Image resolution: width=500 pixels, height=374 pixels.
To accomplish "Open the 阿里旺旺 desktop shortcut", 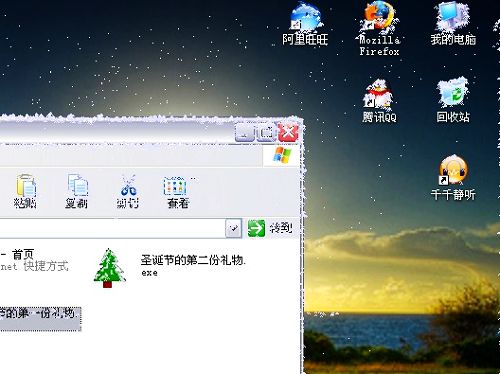I will pyautogui.click(x=305, y=24).
